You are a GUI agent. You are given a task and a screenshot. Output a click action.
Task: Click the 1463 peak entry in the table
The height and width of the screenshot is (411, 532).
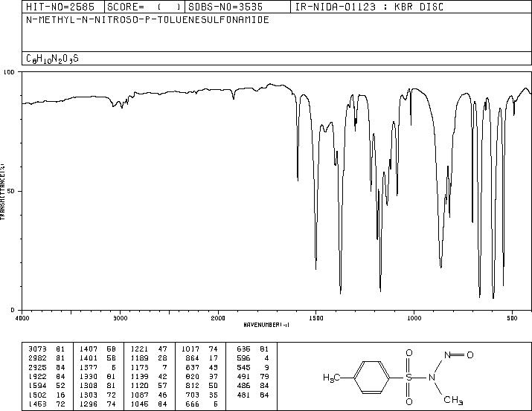(47, 404)
